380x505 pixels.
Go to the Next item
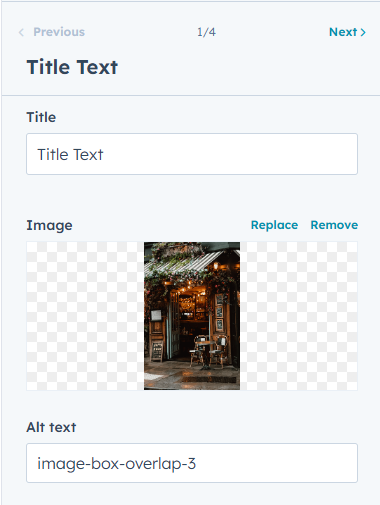click(x=347, y=32)
